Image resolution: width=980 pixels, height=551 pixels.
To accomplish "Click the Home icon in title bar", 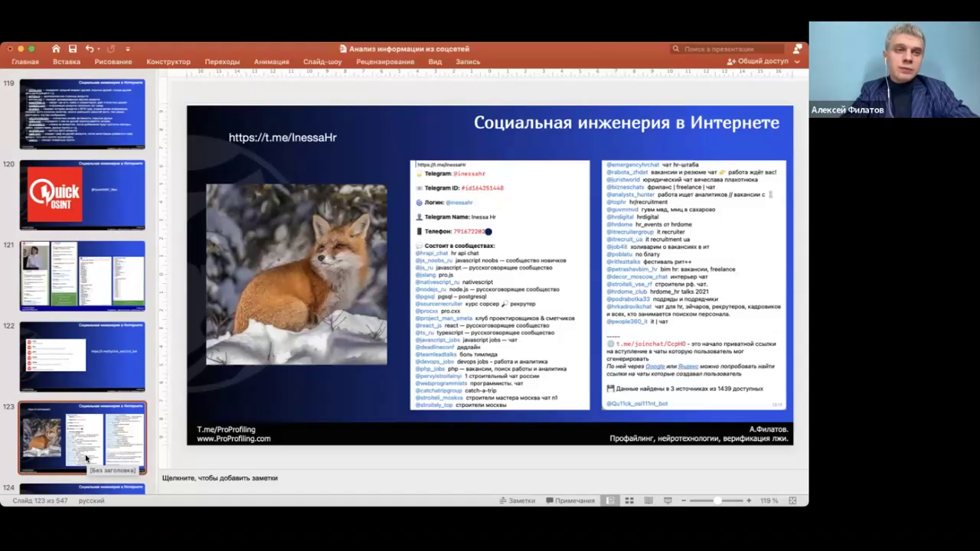I will tap(56, 49).
